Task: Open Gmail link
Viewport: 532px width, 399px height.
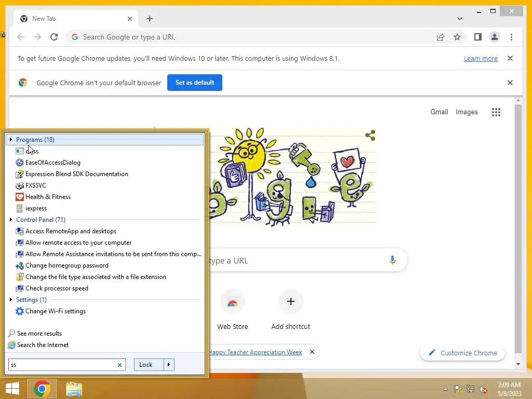Action: point(439,112)
